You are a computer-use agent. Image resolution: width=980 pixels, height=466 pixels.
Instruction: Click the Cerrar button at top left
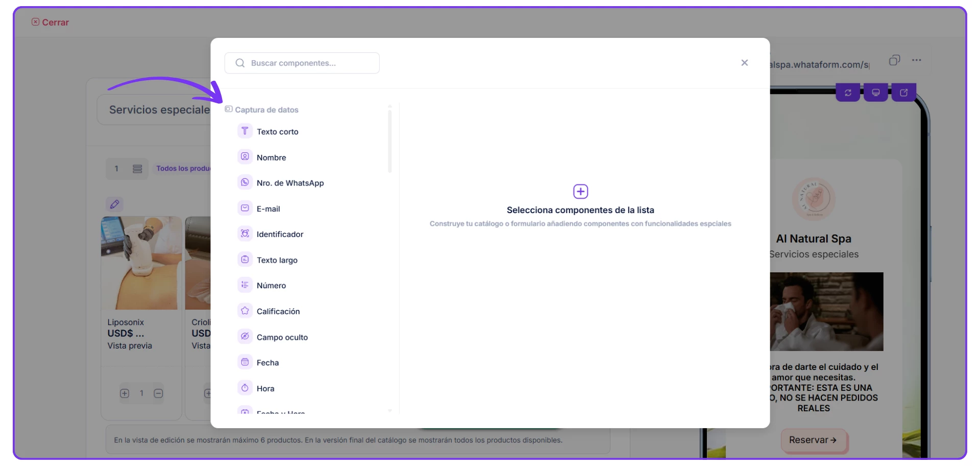click(x=51, y=22)
